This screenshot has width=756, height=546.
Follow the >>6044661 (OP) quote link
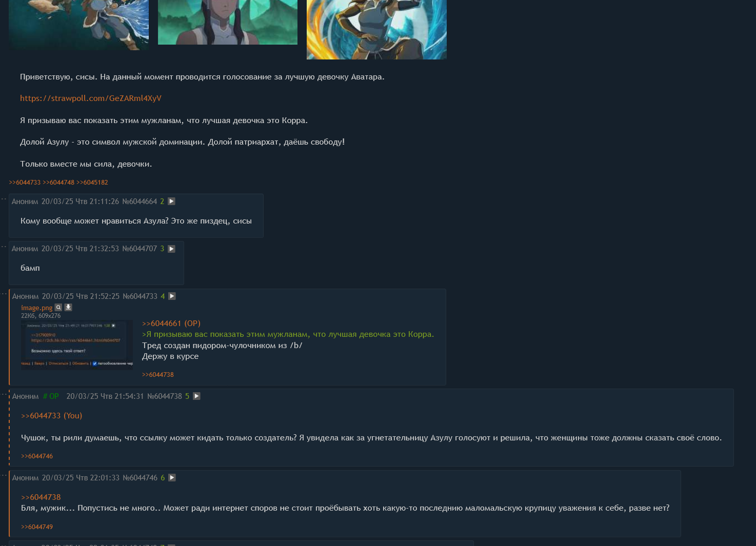coord(171,323)
